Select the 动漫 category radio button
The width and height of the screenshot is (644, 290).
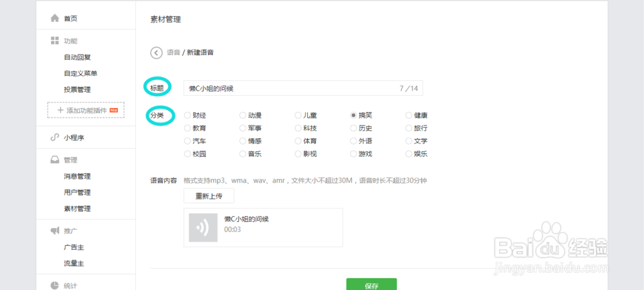[x=242, y=115]
